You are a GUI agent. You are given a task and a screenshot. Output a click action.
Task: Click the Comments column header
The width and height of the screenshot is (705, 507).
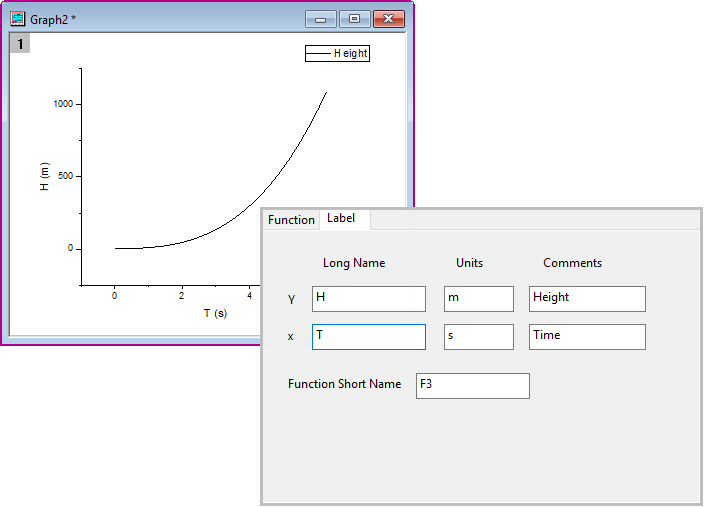tap(572, 263)
